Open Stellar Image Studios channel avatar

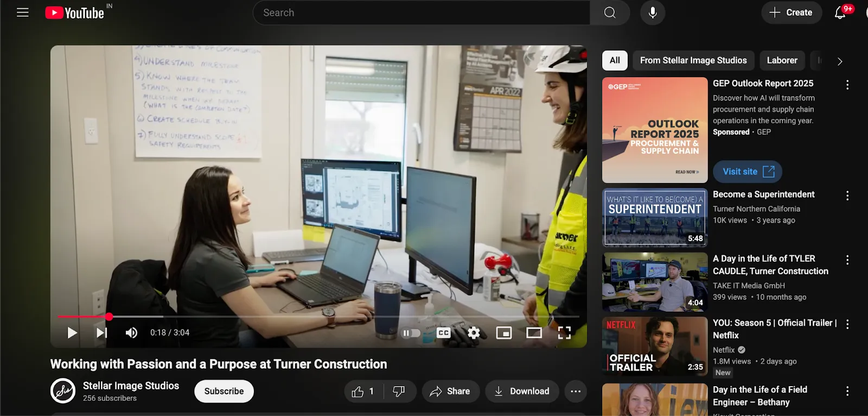[63, 391]
